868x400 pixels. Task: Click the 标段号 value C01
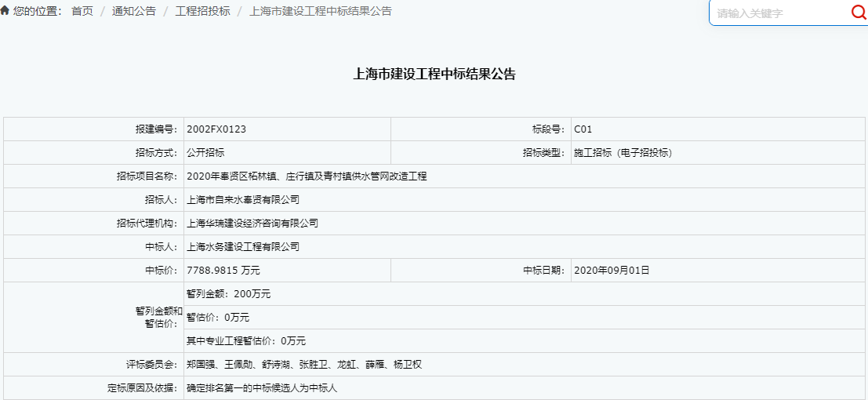[583, 129]
